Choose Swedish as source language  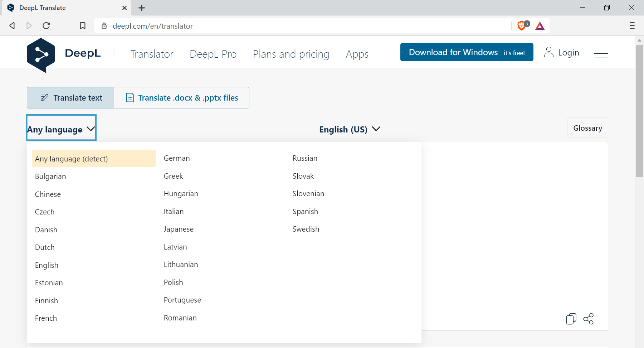tap(306, 229)
